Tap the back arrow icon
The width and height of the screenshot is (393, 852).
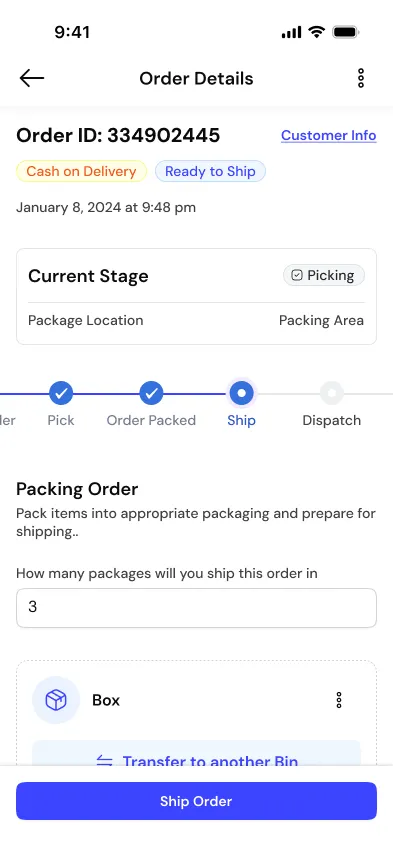click(x=32, y=78)
